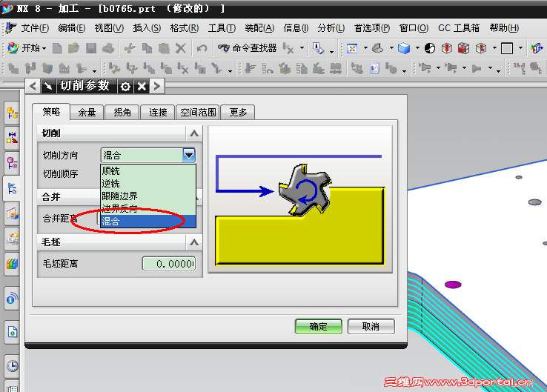Screen dimensions: 547x392
Task: Switch to the 空间范围 tab
Action: 198,113
